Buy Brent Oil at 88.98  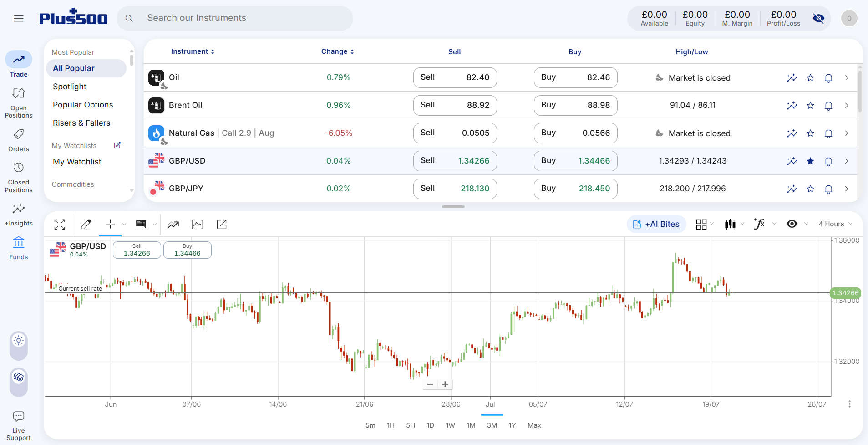click(575, 105)
